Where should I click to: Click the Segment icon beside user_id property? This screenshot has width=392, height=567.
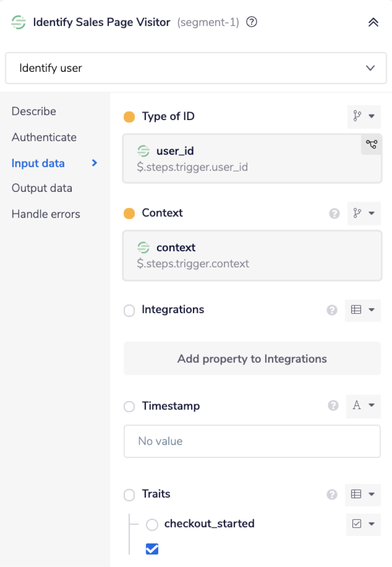(143, 151)
